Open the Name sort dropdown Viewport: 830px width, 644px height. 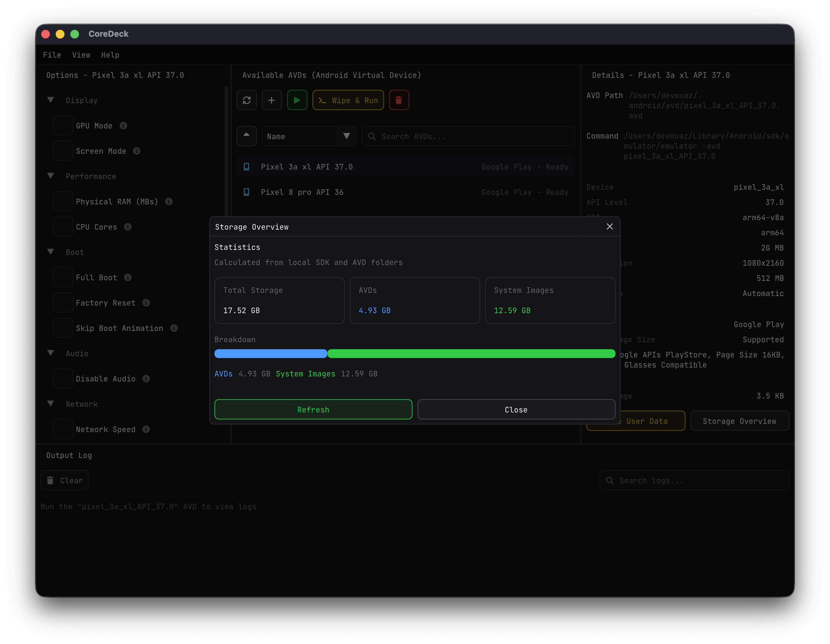pyautogui.click(x=309, y=136)
